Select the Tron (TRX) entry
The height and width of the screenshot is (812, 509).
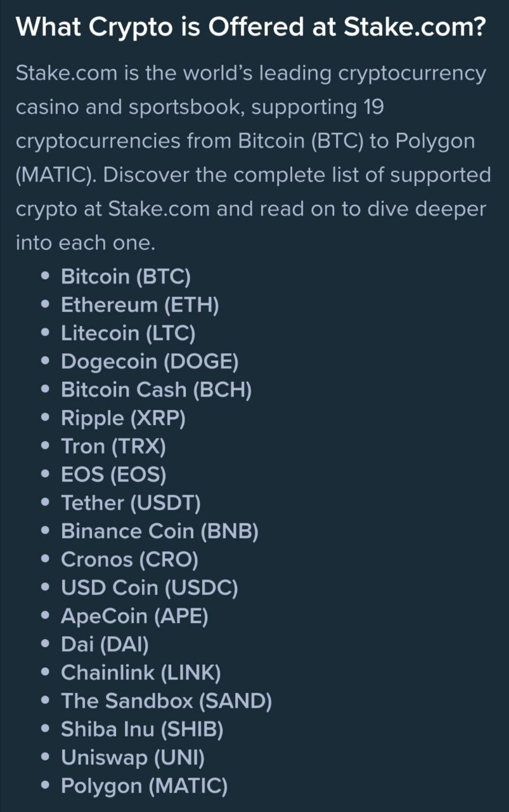pos(113,447)
